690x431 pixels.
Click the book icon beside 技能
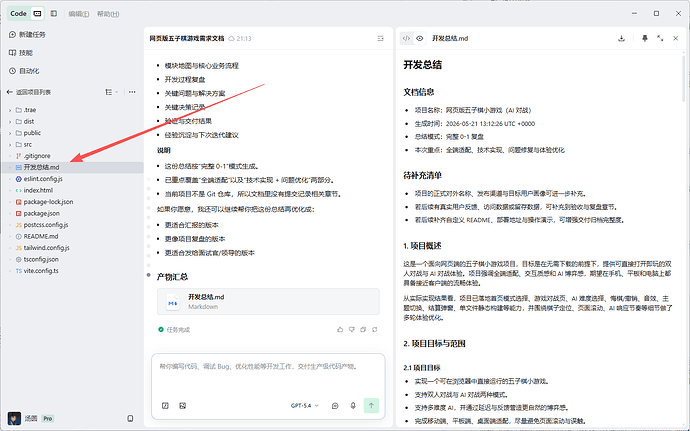(12, 53)
